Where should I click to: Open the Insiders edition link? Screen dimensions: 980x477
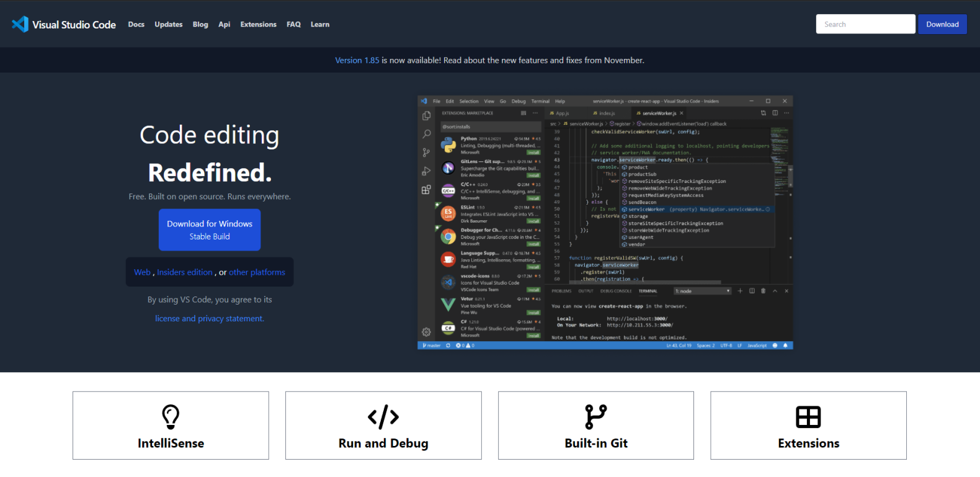point(184,272)
